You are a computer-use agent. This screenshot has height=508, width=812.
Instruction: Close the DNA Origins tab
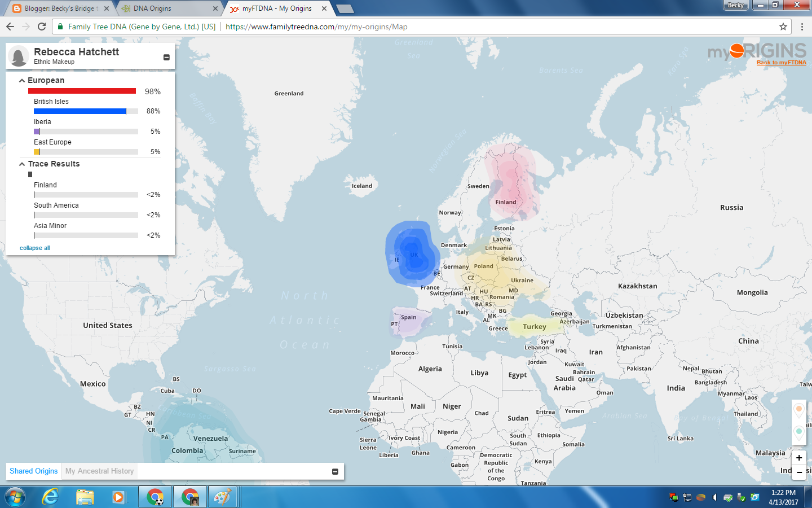(x=215, y=8)
